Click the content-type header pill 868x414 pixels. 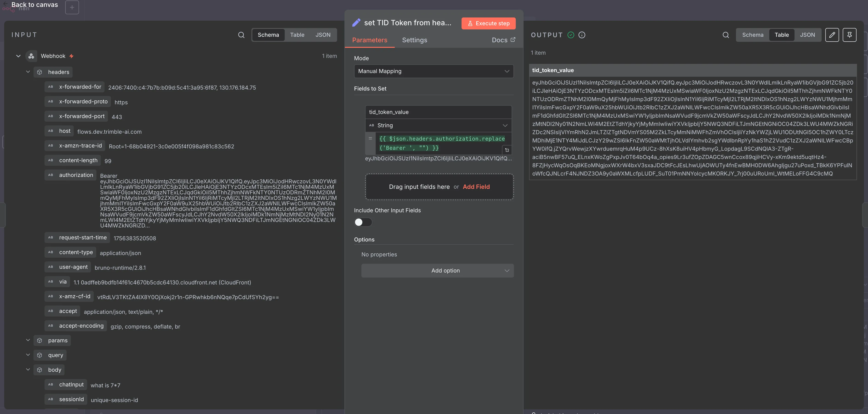pyautogui.click(x=70, y=252)
